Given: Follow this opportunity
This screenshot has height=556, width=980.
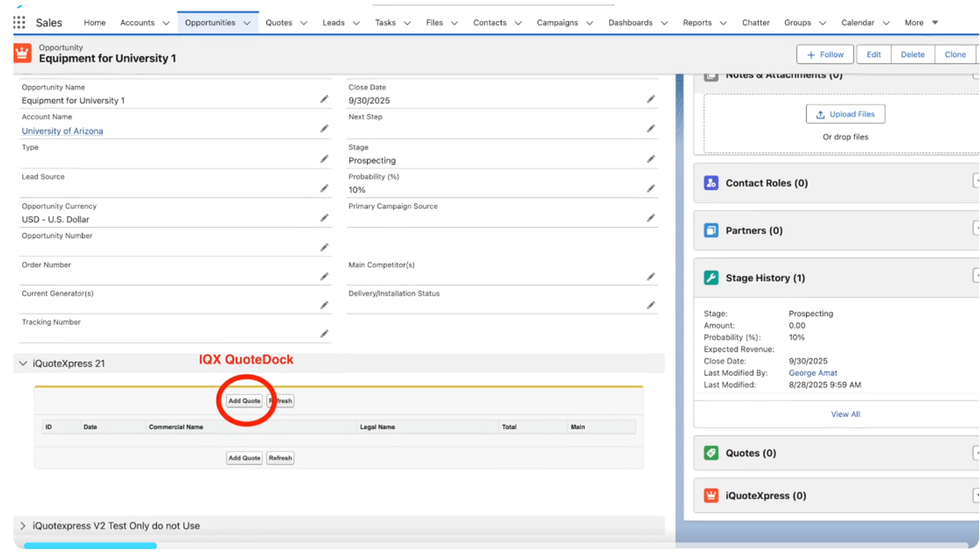Looking at the screenshot, I should coord(825,54).
